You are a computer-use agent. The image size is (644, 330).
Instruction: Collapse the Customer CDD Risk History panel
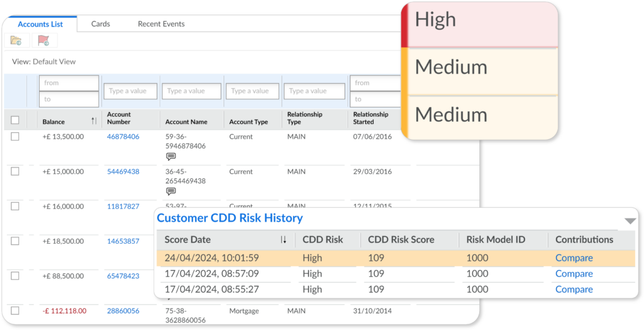click(630, 220)
